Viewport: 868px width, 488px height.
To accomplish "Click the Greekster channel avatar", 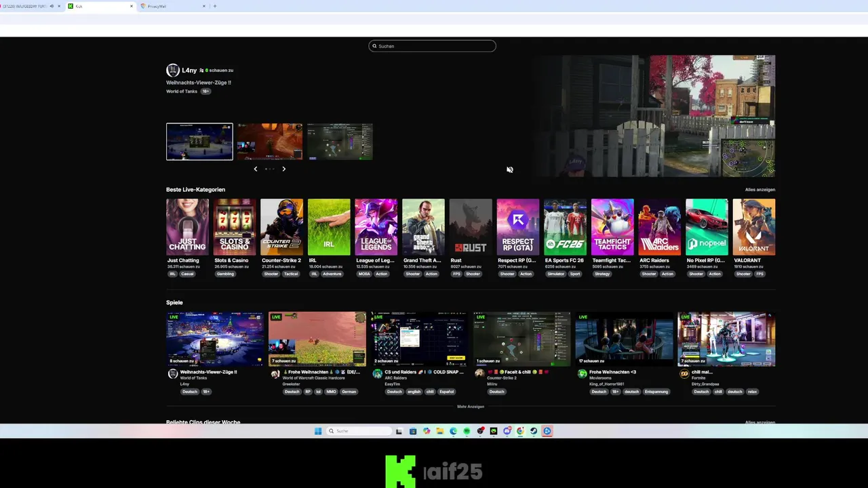I will point(275,374).
